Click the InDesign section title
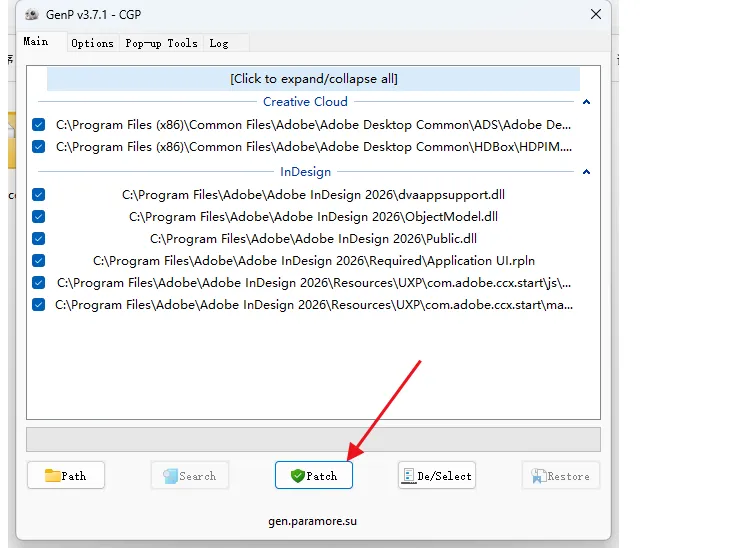Viewport: 739px width, 548px height. (305, 172)
